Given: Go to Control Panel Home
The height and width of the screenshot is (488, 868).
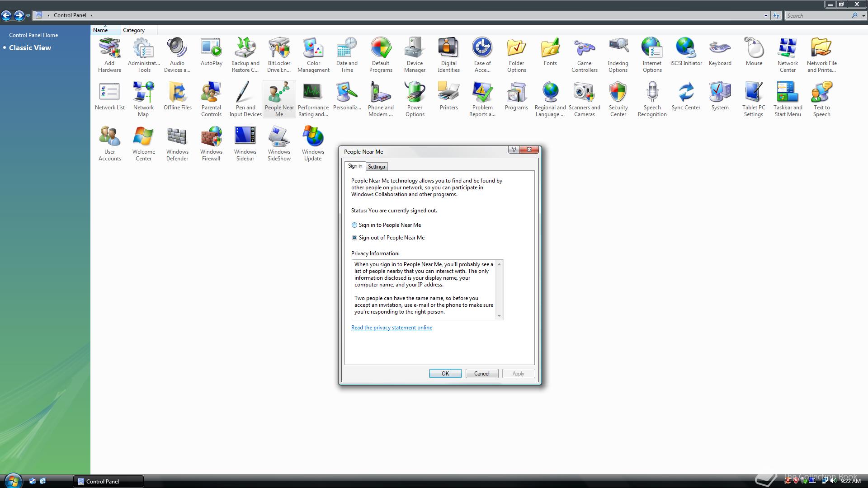Looking at the screenshot, I should click(33, 35).
